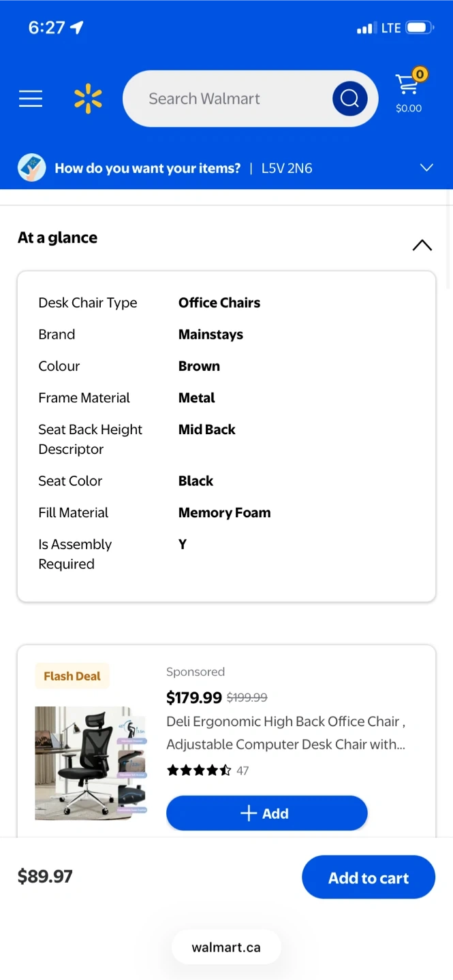Screen dimensions: 453x980
Task: Tap the Mainstays brand value
Action: point(210,334)
